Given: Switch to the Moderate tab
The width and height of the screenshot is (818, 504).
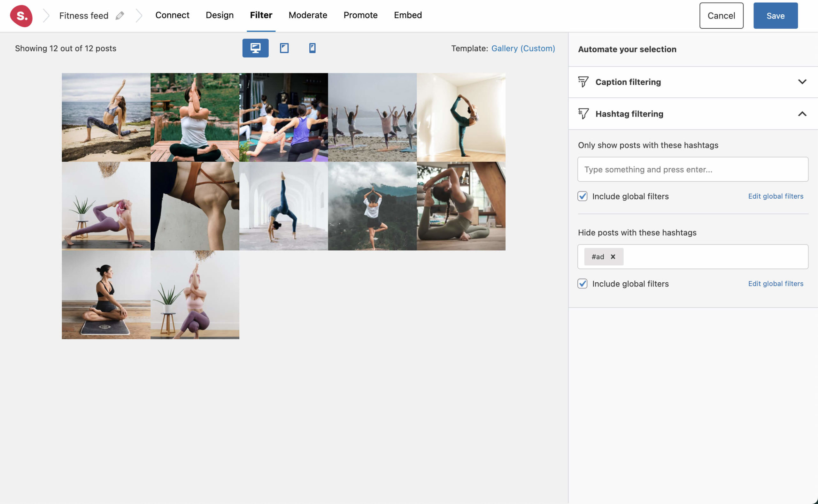Looking at the screenshot, I should click(307, 15).
